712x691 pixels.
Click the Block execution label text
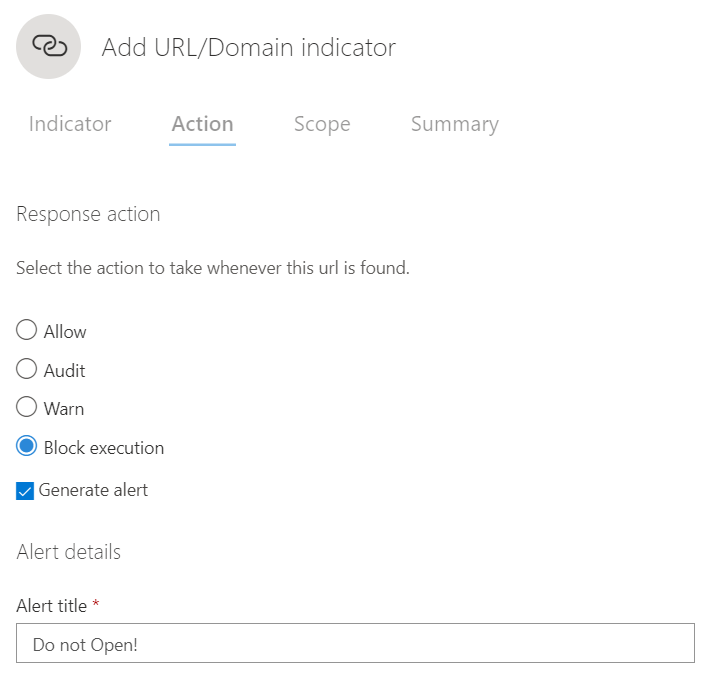click(x=104, y=448)
